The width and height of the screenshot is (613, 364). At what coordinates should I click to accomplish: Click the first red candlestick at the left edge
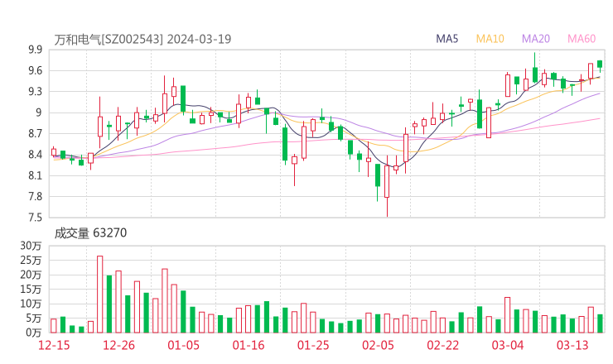54,152
